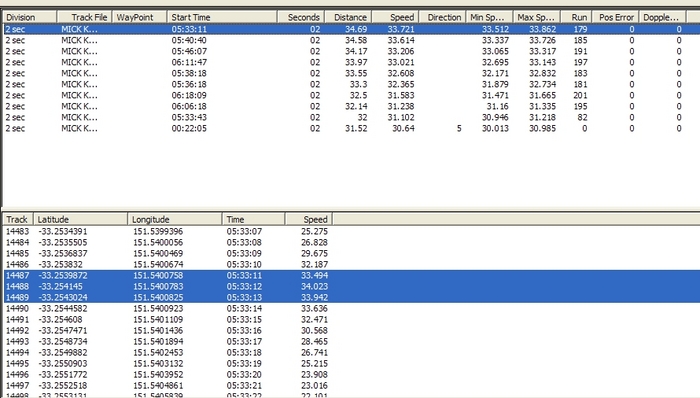700x398 pixels.
Task: Sort results by Division column header
Action: (30, 17)
